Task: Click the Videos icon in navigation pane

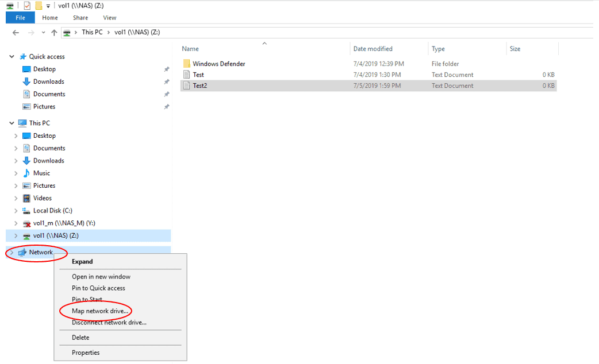Action: pos(26,198)
